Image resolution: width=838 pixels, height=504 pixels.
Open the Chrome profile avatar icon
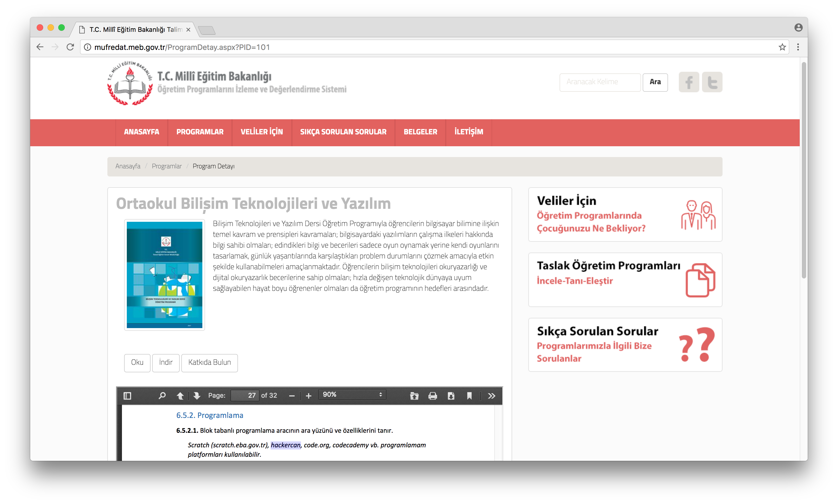tap(798, 28)
